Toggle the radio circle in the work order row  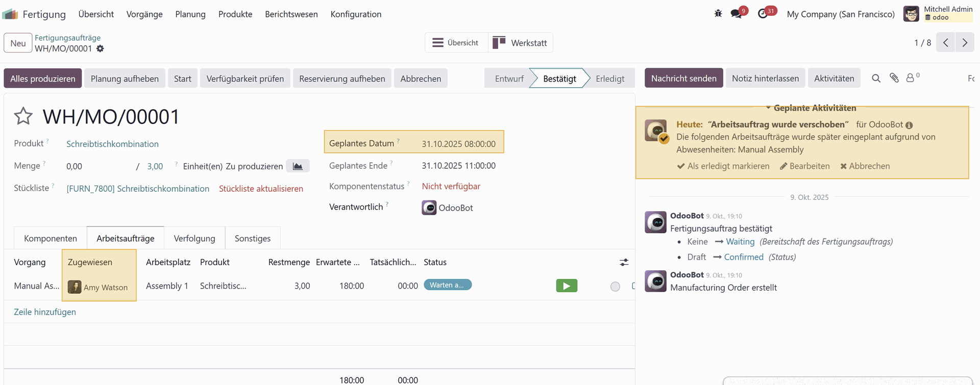point(615,287)
